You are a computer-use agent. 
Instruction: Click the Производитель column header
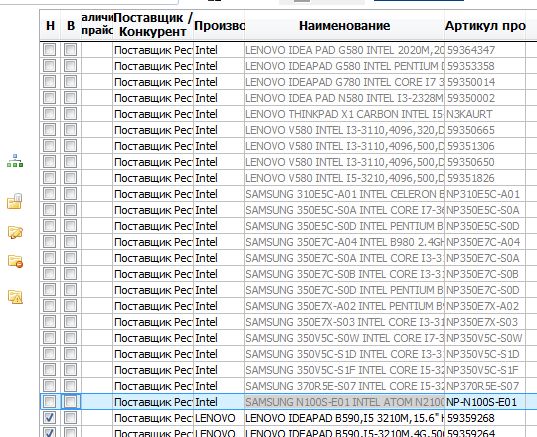219,26
